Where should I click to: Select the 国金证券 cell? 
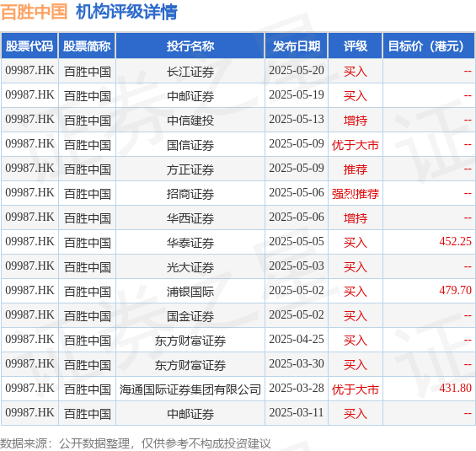pos(190,316)
